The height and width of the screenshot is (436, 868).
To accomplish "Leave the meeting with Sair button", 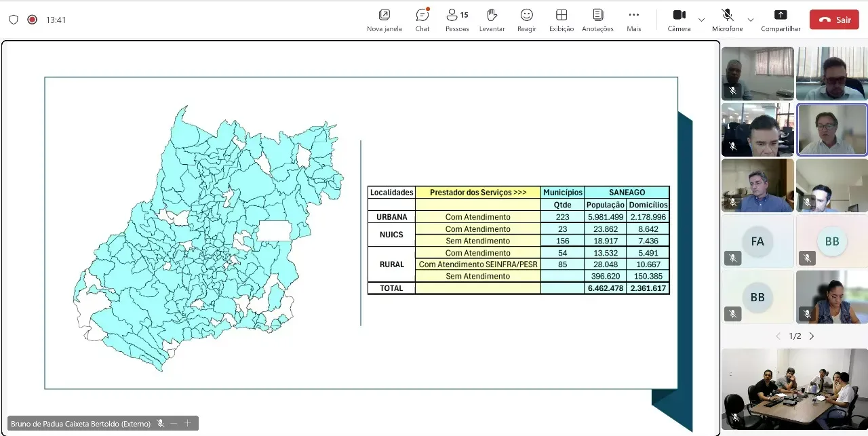I will [x=834, y=20].
